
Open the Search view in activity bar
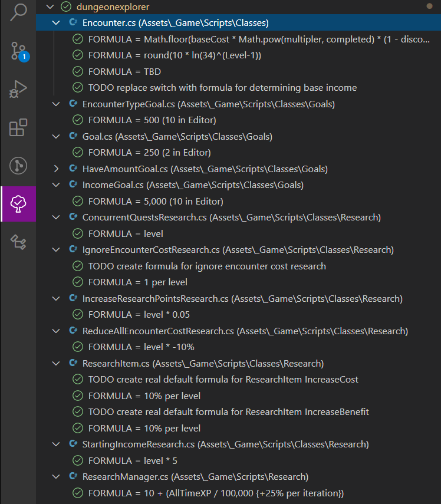pos(18,13)
